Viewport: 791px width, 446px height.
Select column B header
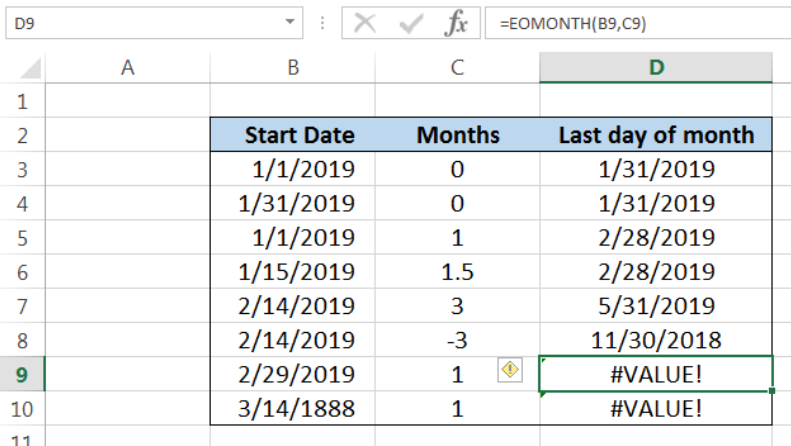(292, 67)
